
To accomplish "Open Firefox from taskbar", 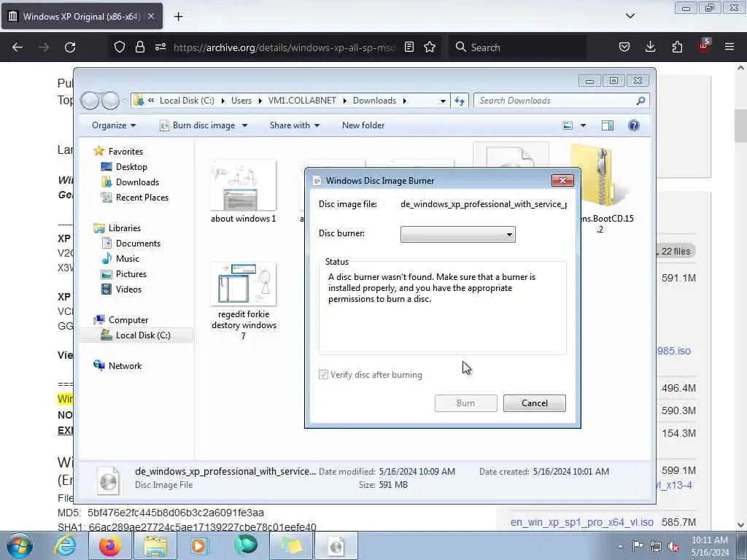I will 109,545.
